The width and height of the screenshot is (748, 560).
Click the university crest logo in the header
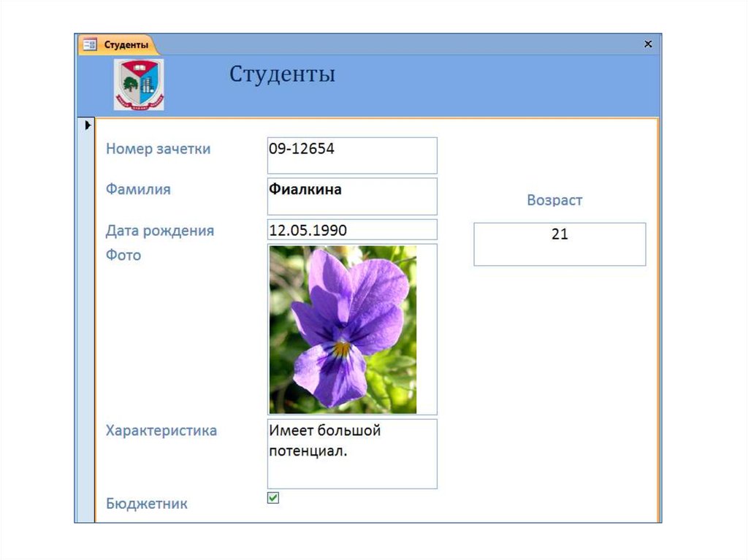(139, 85)
